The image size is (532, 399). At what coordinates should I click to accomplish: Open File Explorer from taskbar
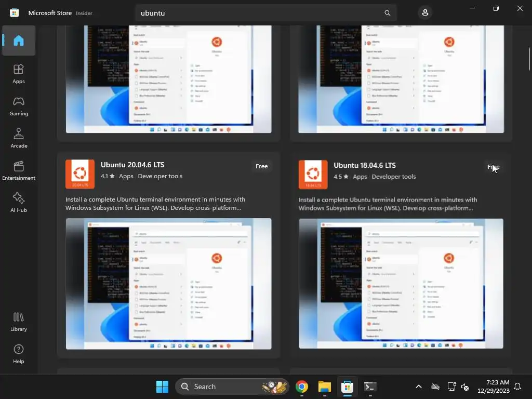click(x=324, y=387)
